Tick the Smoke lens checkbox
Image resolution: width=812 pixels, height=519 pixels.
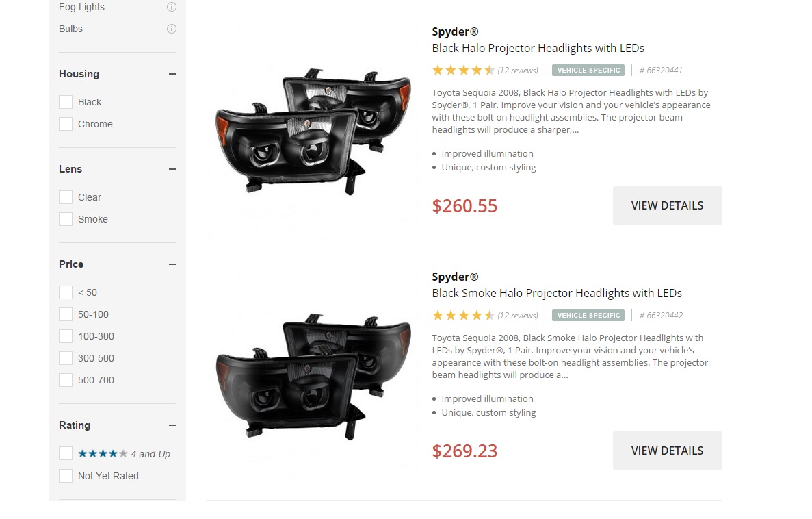66,219
